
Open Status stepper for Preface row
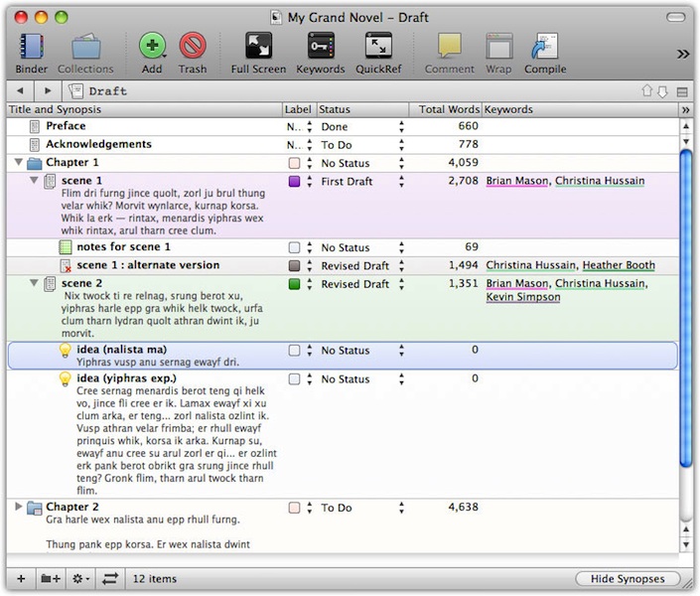(401, 127)
